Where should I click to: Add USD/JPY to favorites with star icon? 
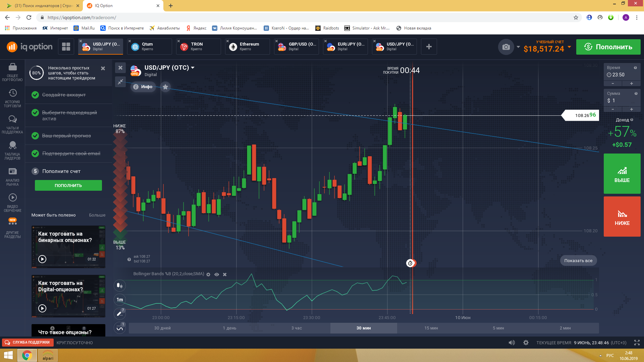coord(165,87)
